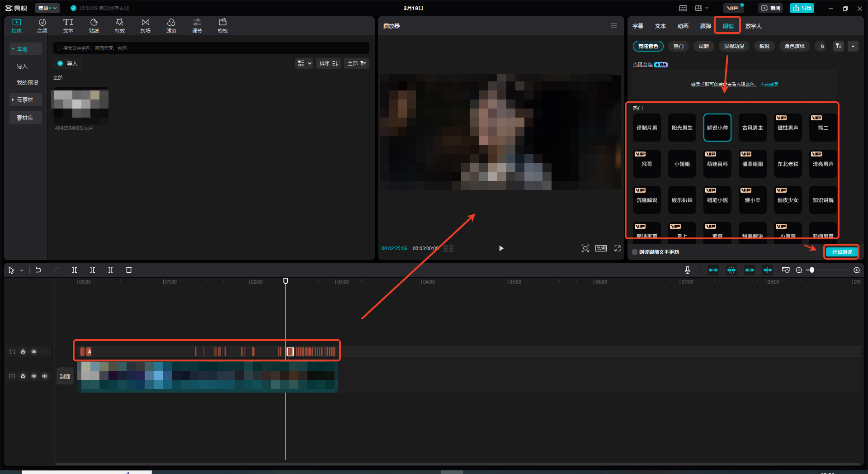Switch to the 数字人 tab
The image size is (868, 474).
point(754,26)
